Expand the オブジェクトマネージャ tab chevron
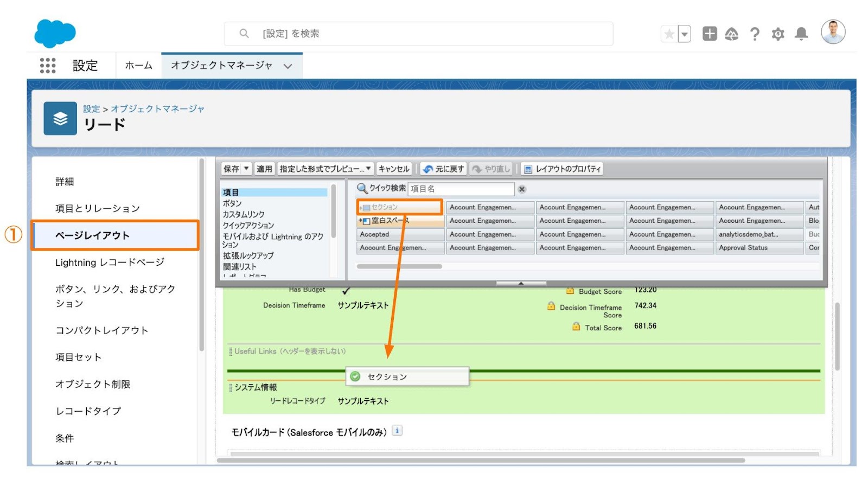The width and height of the screenshot is (868, 486). coord(288,66)
